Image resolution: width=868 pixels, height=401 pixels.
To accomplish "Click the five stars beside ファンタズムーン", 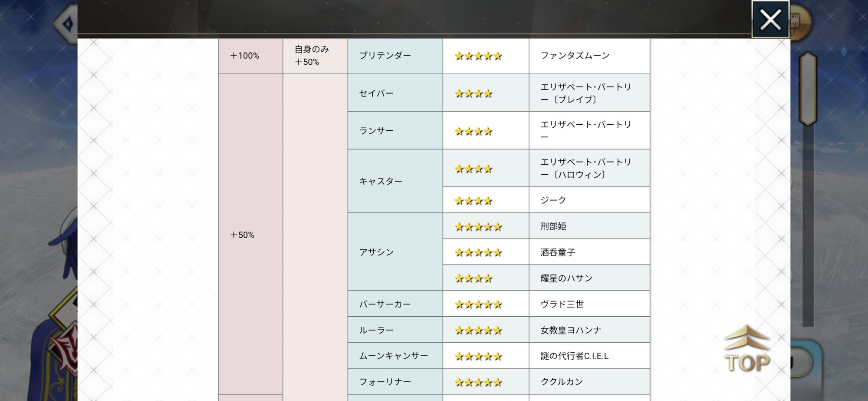I will pyautogui.click(x=478, y=56).
